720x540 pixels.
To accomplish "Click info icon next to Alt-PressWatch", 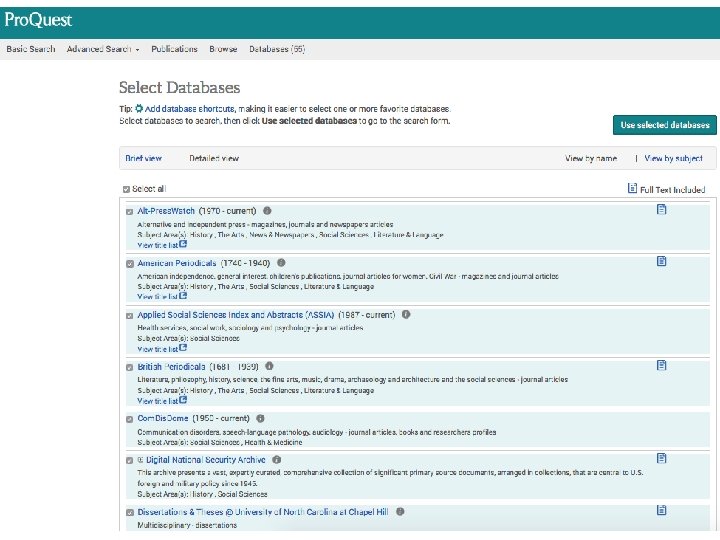I will [x=267, y=211].
